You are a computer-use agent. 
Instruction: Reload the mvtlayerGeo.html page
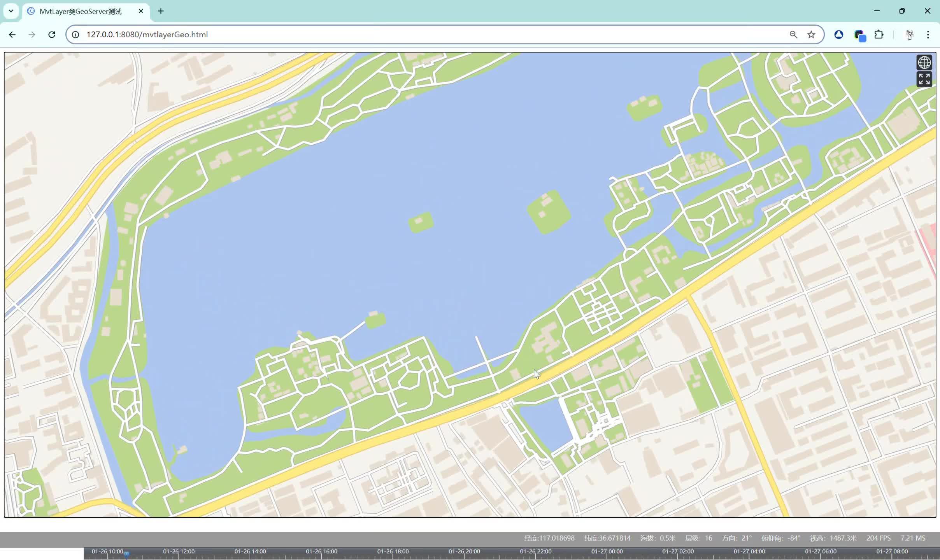pos(52,35)
